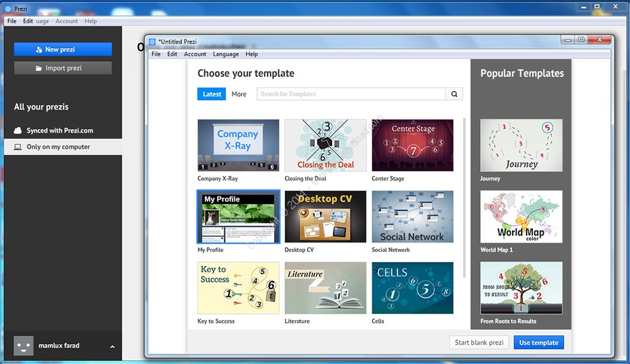The width and height of the screenshot is (630, 364).
Task: Open the Language menu
Action: (x=226, y=54)
